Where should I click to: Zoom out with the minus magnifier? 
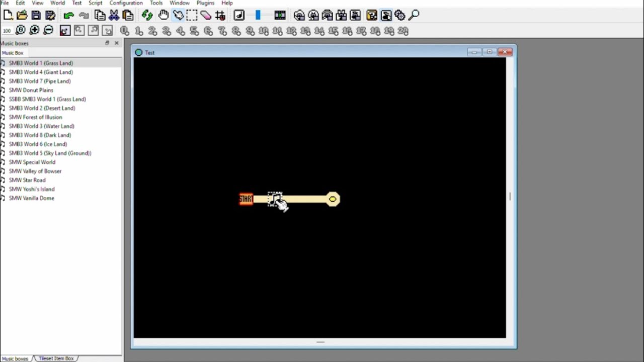[x=48, y=30]
